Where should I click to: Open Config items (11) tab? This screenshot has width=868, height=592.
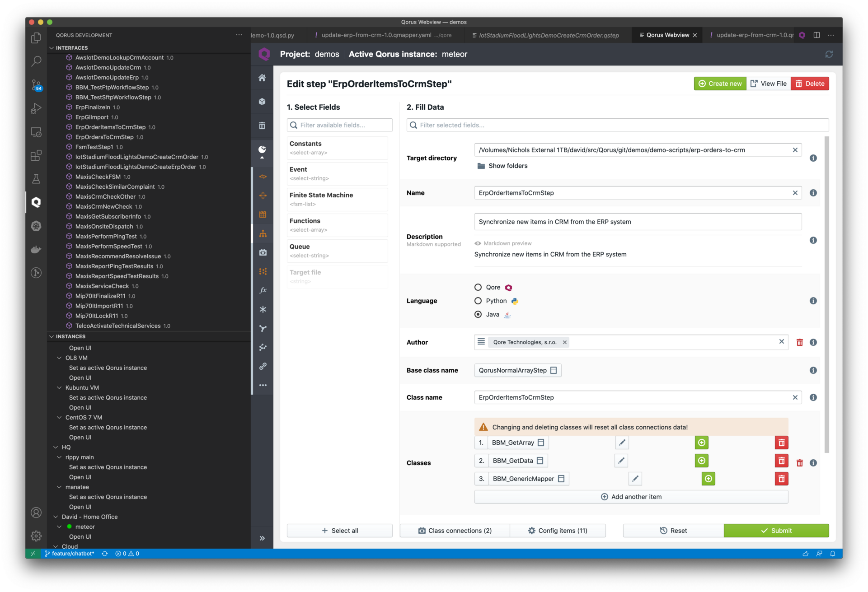(558, 531)
